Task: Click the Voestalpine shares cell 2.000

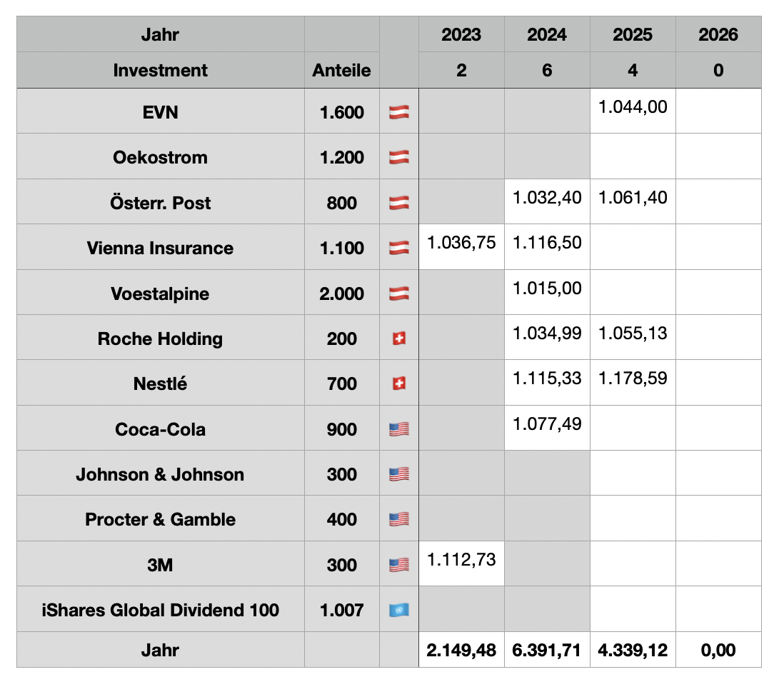Action: 341,294
